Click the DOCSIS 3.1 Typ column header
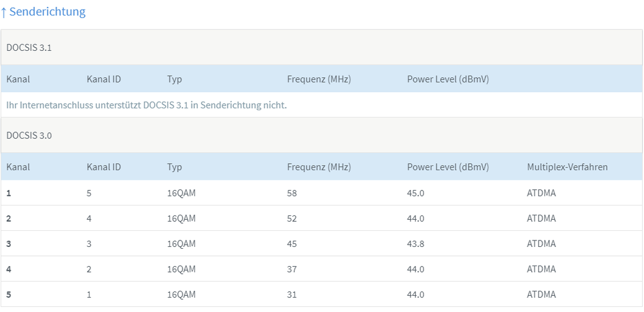 (174, 79)
